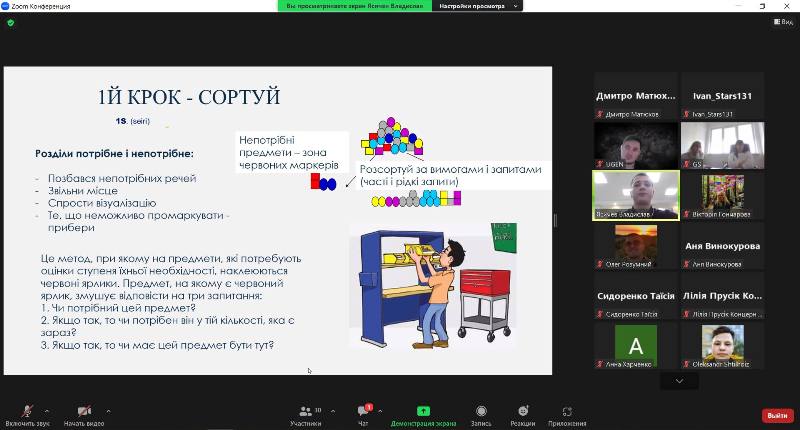
Task: Click the green Демонстрация экрана share icon
Action: (423, 411)
